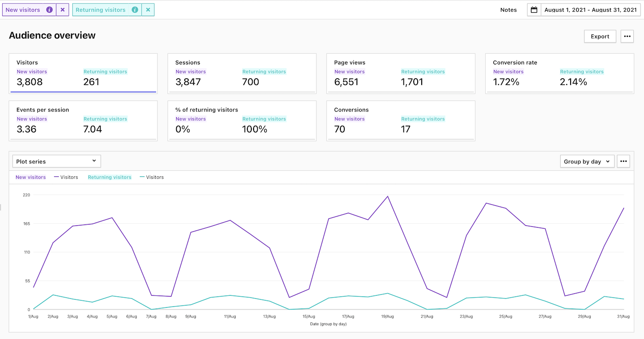
Task: Click the 70 conversions value
Action: coord(340,129)
